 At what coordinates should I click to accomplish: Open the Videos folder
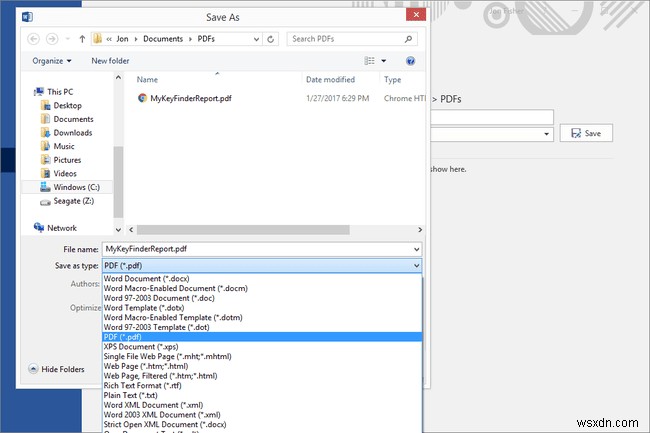pyautogui.click(x=65, y=174)
